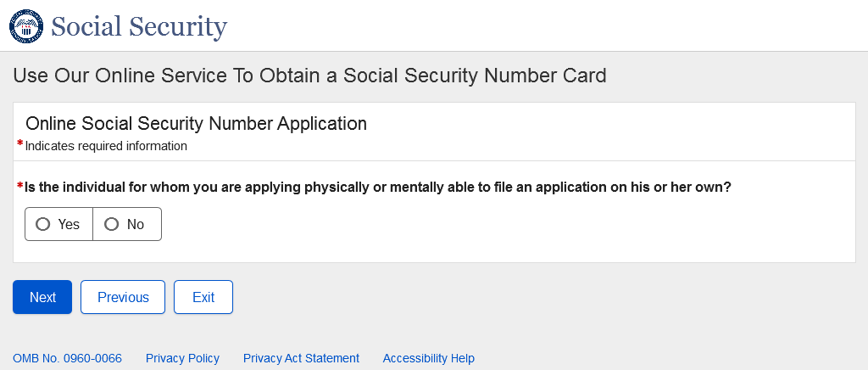Click the Exit button
This screenshot has height=370, width=868.
203,297
